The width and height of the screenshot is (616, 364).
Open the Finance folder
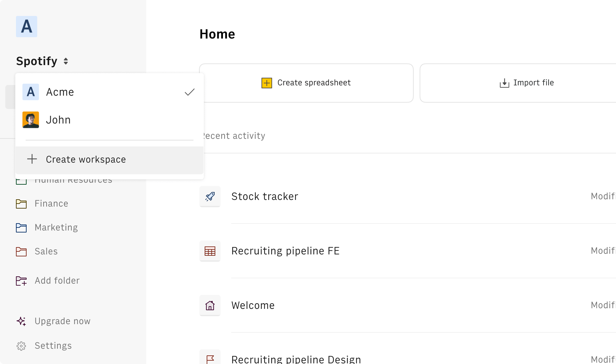pos(51,204)
